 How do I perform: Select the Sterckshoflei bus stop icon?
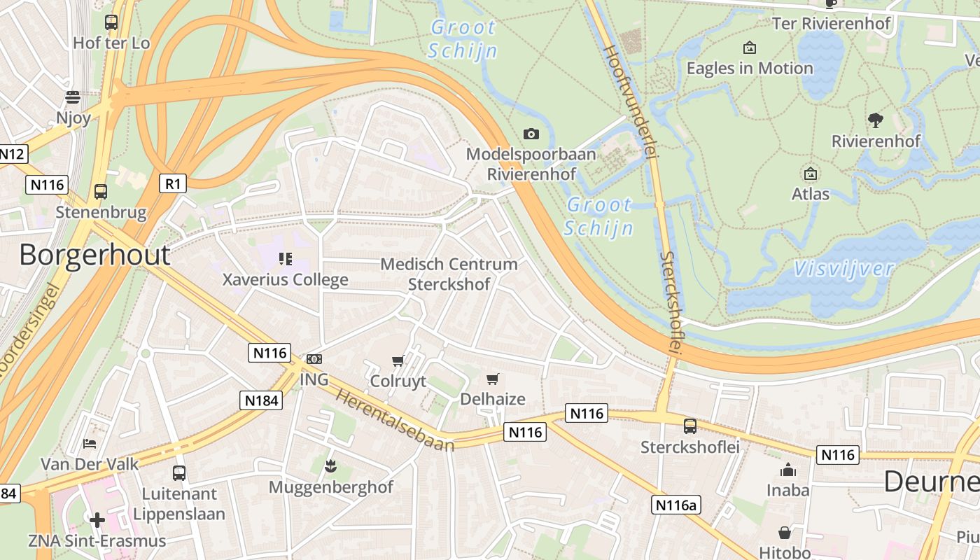[690, 426]
